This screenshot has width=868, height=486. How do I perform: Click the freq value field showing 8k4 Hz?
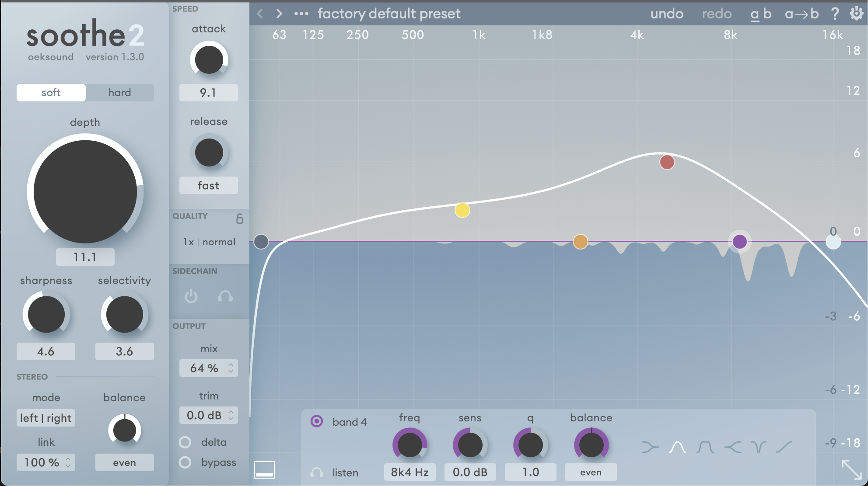tap(409, 472)
